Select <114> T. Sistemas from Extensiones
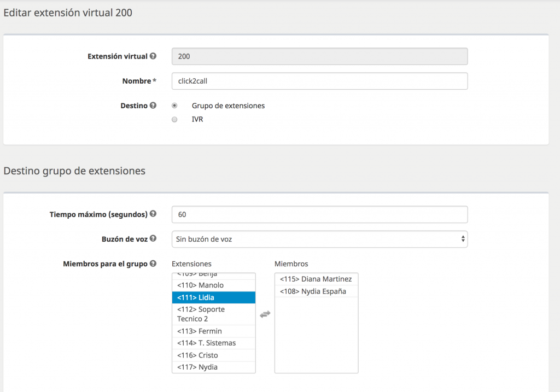The image size is (560, 392). coord(213,343)
